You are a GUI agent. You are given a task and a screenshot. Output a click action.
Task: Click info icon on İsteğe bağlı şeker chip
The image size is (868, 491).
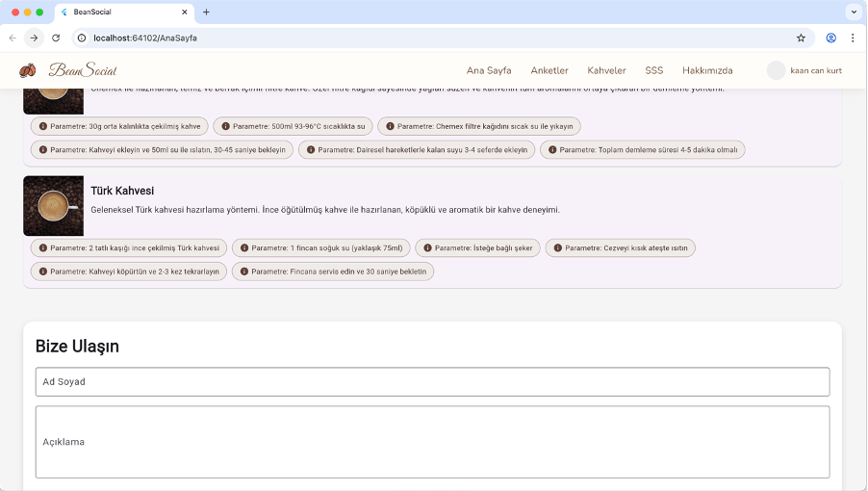point(427,248)
